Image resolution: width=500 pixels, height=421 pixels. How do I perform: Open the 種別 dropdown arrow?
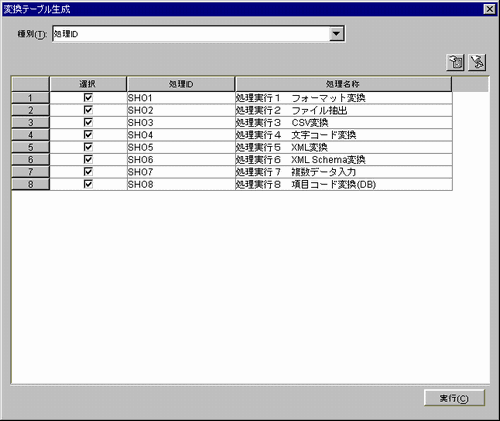click(336, 34)
